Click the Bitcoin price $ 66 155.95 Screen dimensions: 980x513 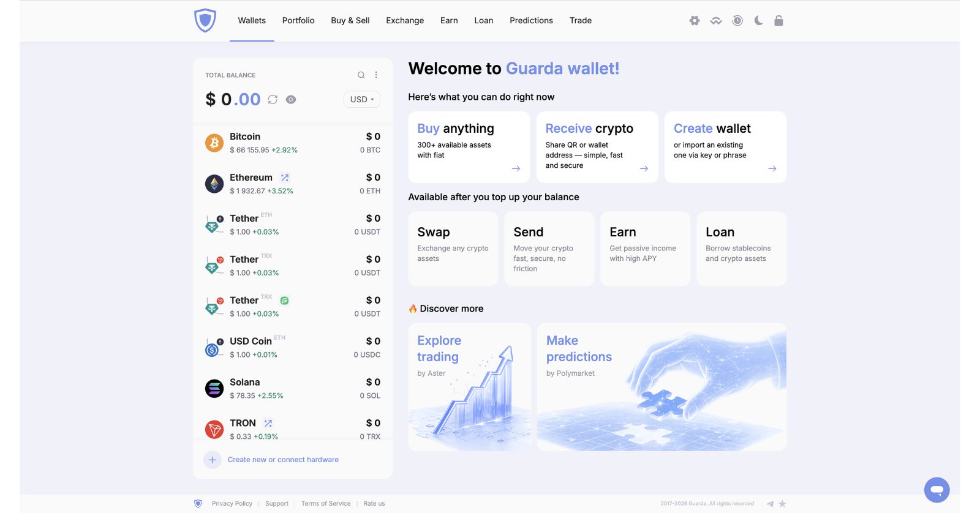249,150
